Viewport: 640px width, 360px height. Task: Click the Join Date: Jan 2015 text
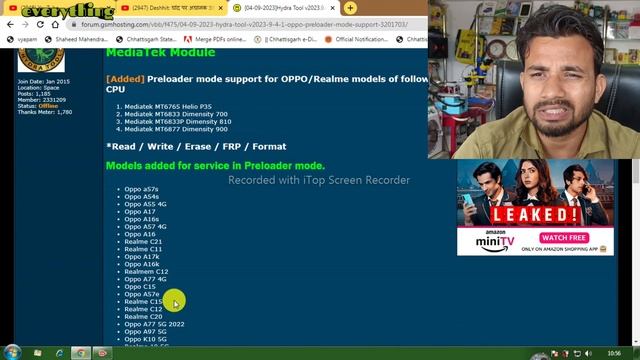[44, 82]
